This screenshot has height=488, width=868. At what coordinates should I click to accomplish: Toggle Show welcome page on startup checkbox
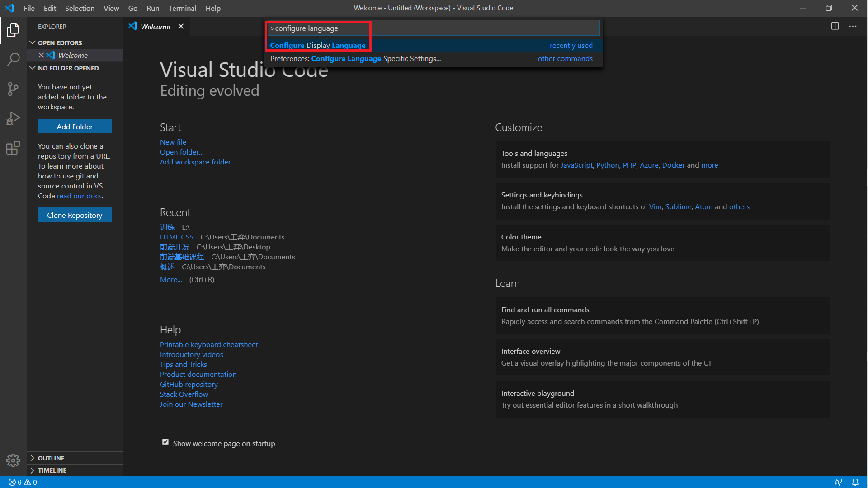pos(165,442)
